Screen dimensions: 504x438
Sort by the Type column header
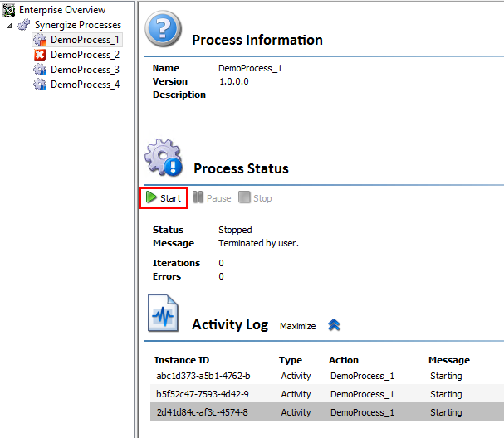click(x=291, y=360)
